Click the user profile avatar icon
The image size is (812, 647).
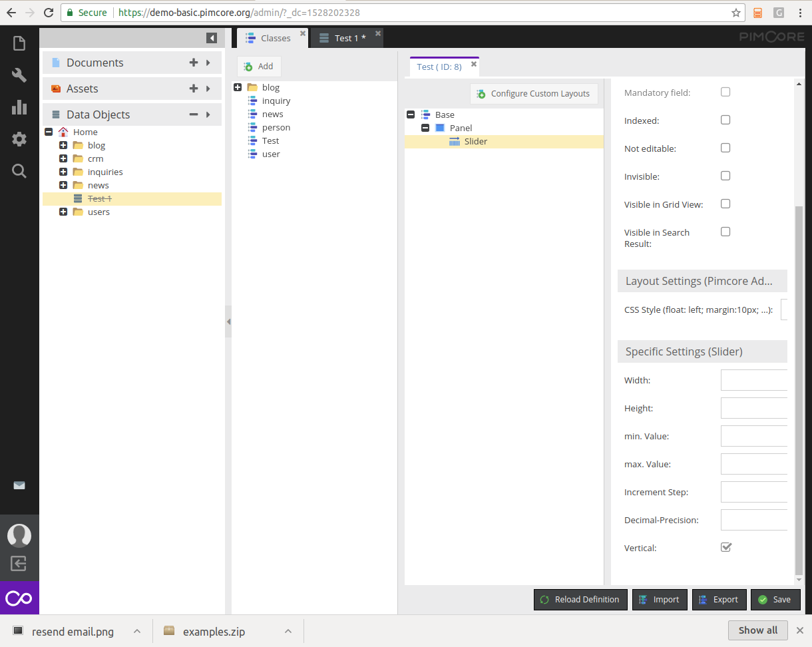pos(19,535)
